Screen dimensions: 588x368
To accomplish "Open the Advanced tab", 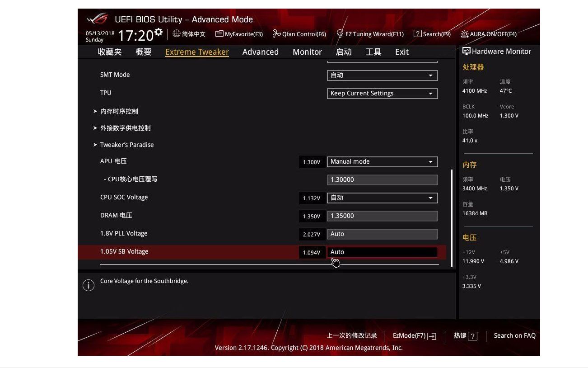I will click(261, 52).
